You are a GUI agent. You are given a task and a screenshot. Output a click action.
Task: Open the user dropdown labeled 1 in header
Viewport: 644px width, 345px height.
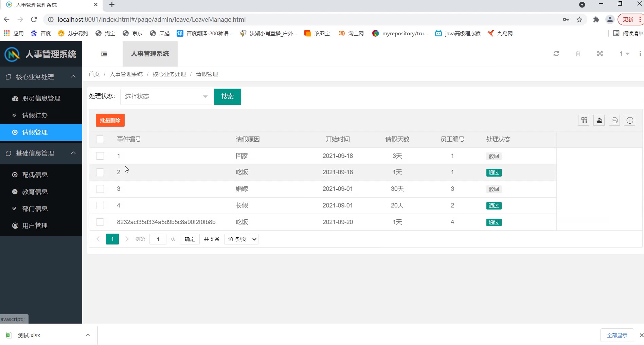(x=624, y=54)
